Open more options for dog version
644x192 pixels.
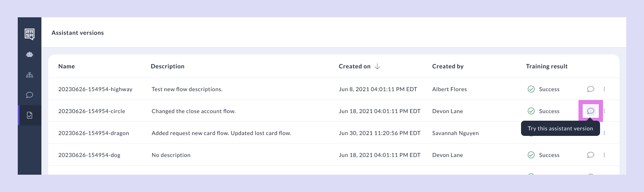pyautogui.click(x=604, y=155)
